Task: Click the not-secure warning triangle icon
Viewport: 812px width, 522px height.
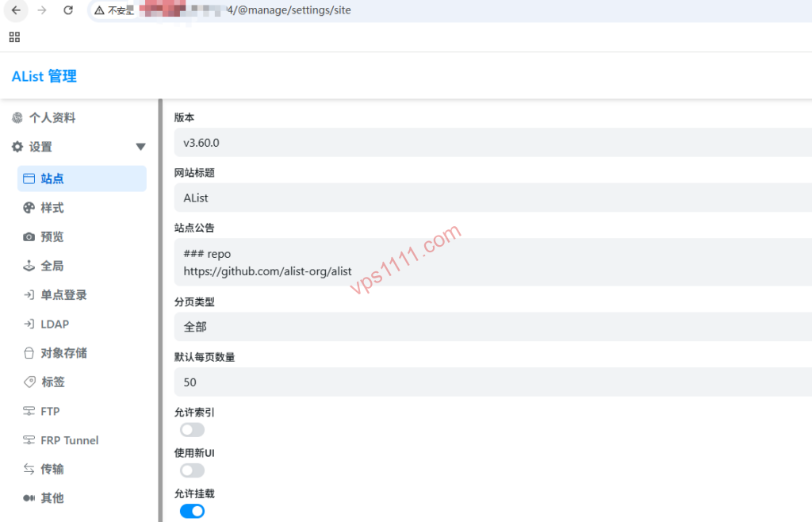Action: [99, 10]
